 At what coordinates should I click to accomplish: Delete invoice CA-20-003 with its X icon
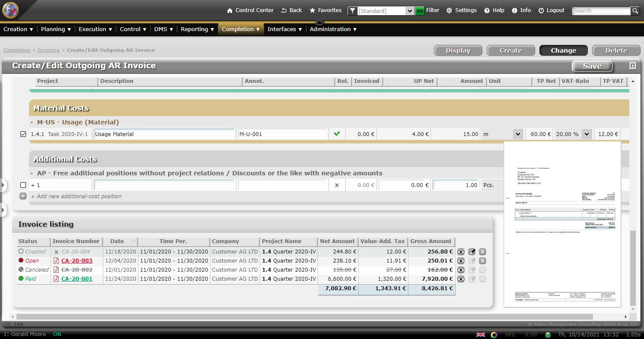(482, 261)
